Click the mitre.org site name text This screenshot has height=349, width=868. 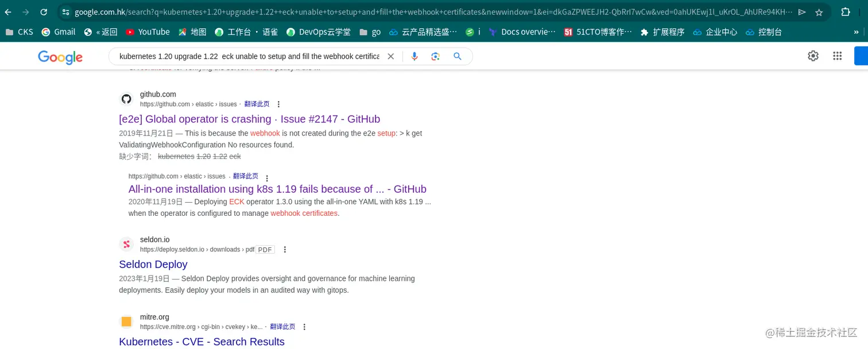[154, 317]
